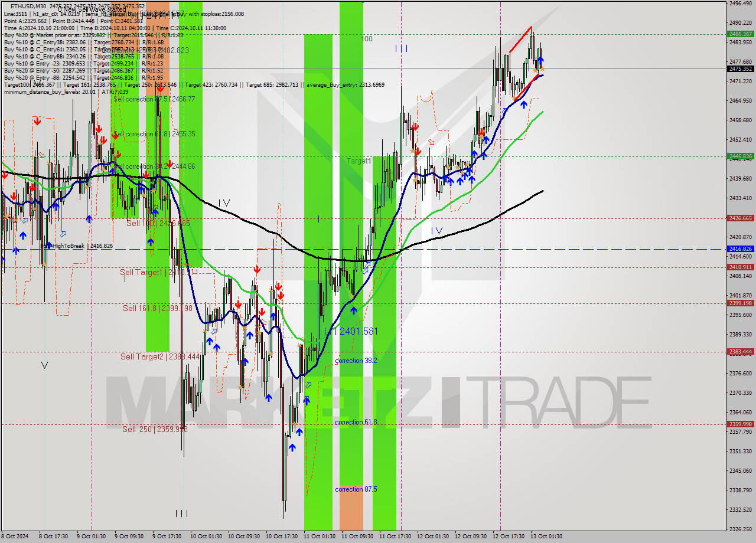Click the correction 61.8 label
The height and width of the screenshot is (543, 756).
click(x=356, y=423)
